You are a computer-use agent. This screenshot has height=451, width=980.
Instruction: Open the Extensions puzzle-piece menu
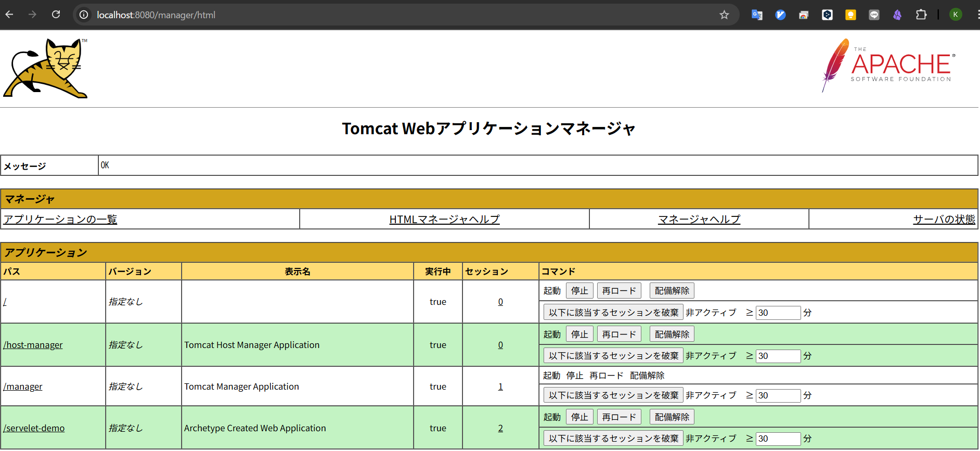[921, 15]
